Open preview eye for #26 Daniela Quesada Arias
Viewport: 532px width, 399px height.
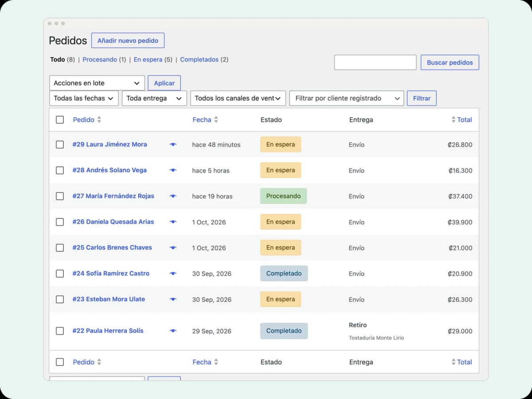tap(173, 222)
